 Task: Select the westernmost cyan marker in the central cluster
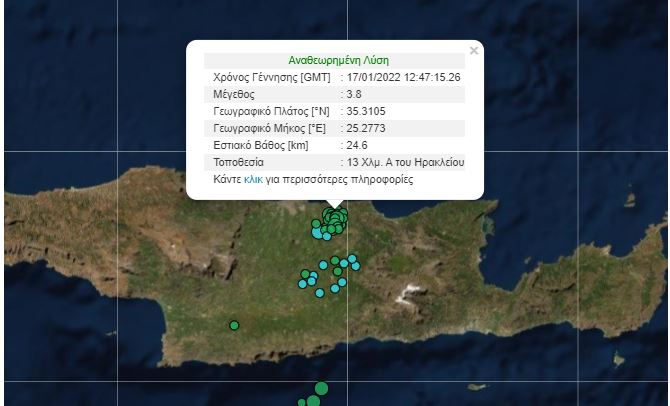pos(303,284)
